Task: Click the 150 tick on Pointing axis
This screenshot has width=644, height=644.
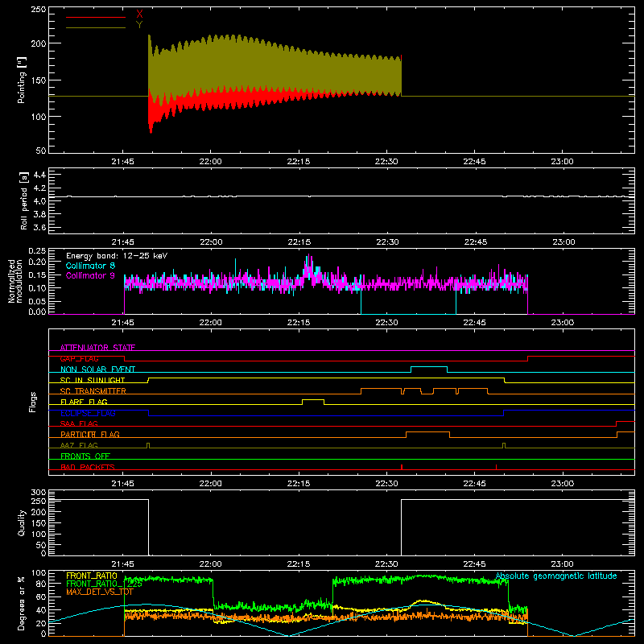Action: click(38, 80)
